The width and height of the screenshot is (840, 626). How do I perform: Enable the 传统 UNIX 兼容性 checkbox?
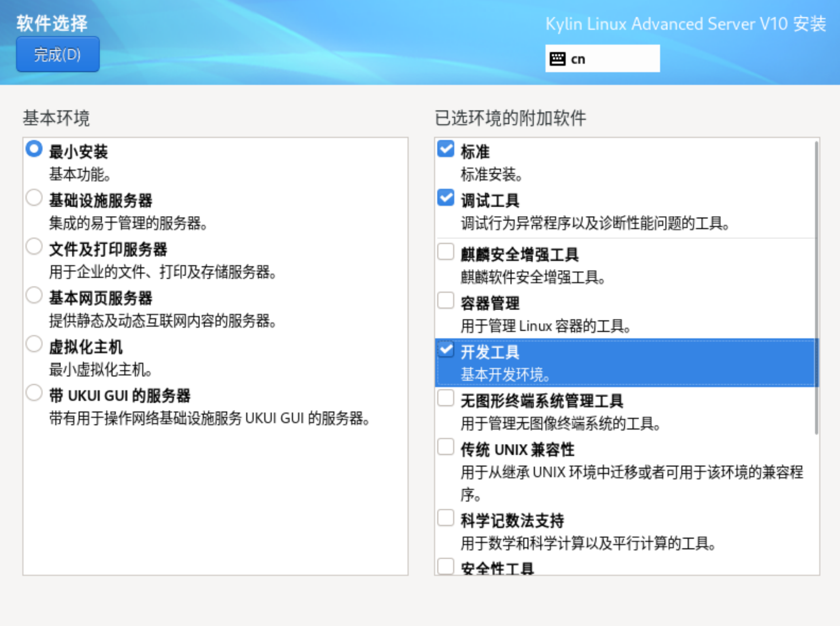(x=446, y=447)
